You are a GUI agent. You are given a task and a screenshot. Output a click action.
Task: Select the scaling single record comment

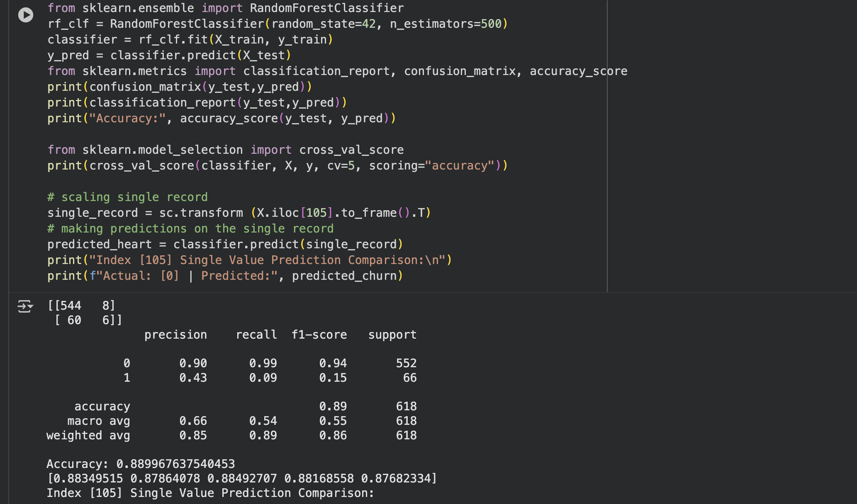tap(128, 197)
